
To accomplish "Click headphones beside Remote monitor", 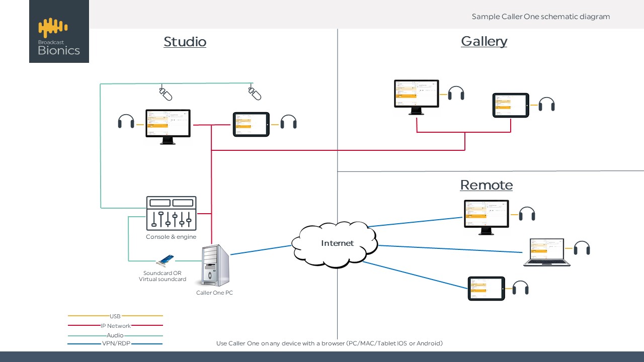I will [x=527, y=214].
